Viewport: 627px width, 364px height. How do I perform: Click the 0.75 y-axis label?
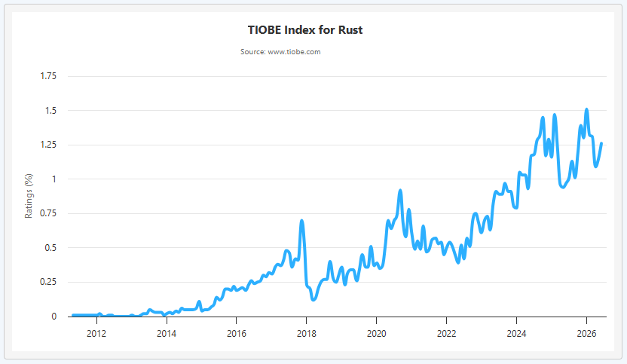pos(48,213)
